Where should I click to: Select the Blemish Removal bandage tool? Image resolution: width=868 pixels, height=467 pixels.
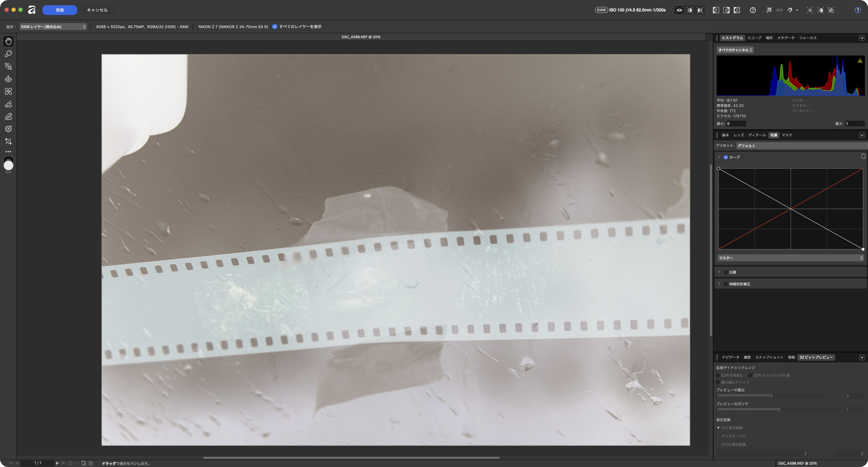8,91
